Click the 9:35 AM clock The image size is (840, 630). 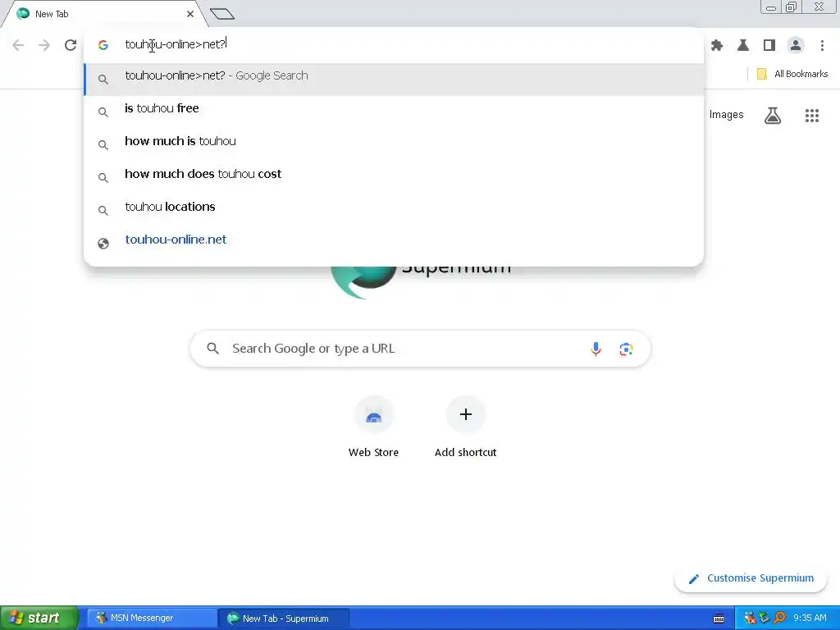[x=810, y=619]
